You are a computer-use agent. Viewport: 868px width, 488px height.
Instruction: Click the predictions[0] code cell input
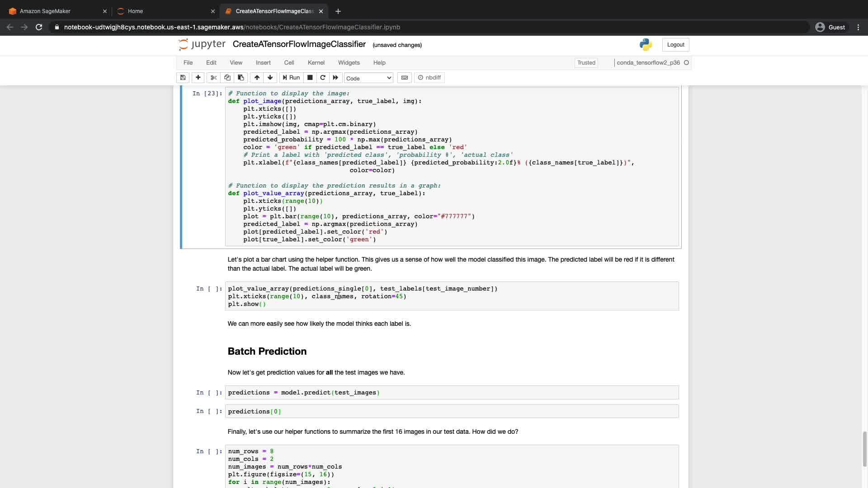click(452, 412)
